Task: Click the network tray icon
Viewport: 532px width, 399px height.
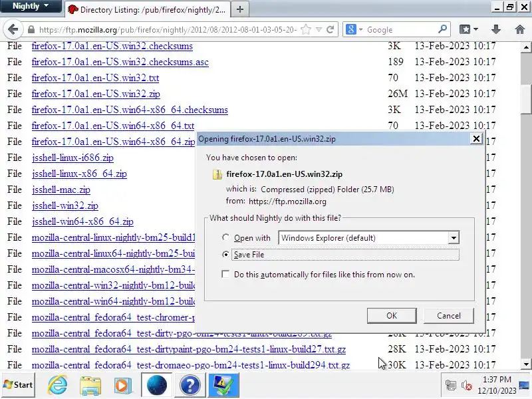Action: click(451, 386)
